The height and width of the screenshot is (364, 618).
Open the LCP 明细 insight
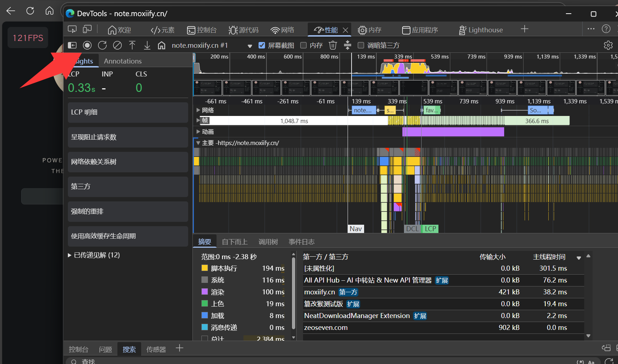coord(128,112)
